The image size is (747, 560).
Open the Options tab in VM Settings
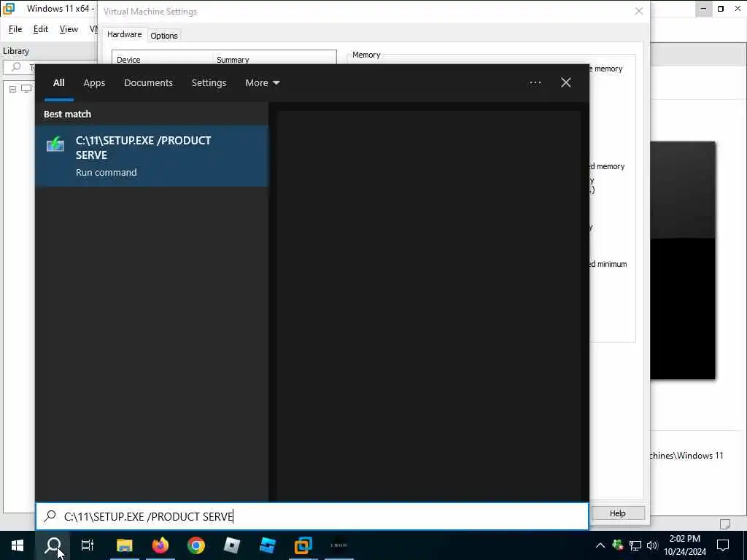click(x=164, y=36)
